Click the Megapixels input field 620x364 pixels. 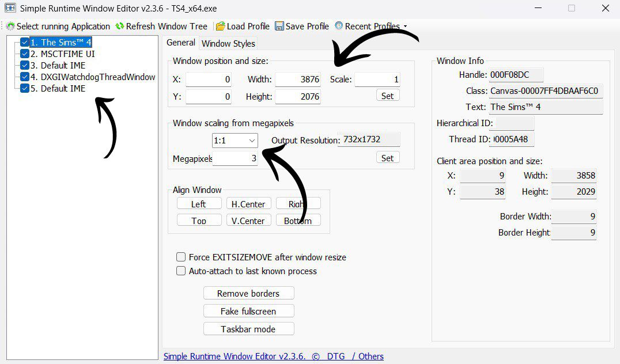[x=235, y=158]
